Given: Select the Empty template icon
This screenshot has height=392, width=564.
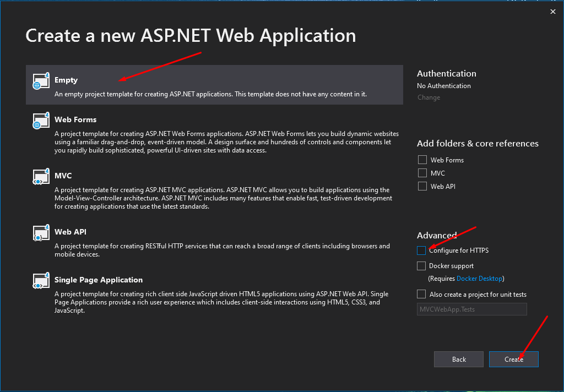Looking at the screenshot, I should coord(41,81).
